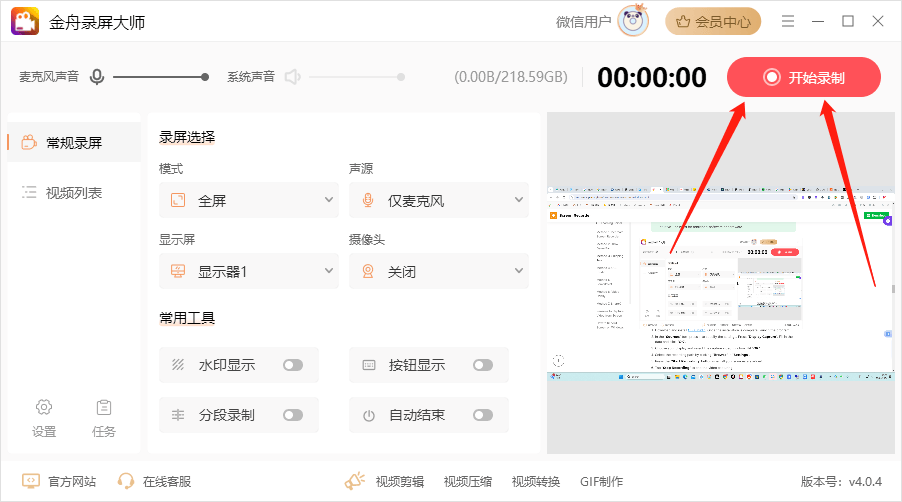
Task: Expand the 模式 全屏 dropdown
Action: 249,200
